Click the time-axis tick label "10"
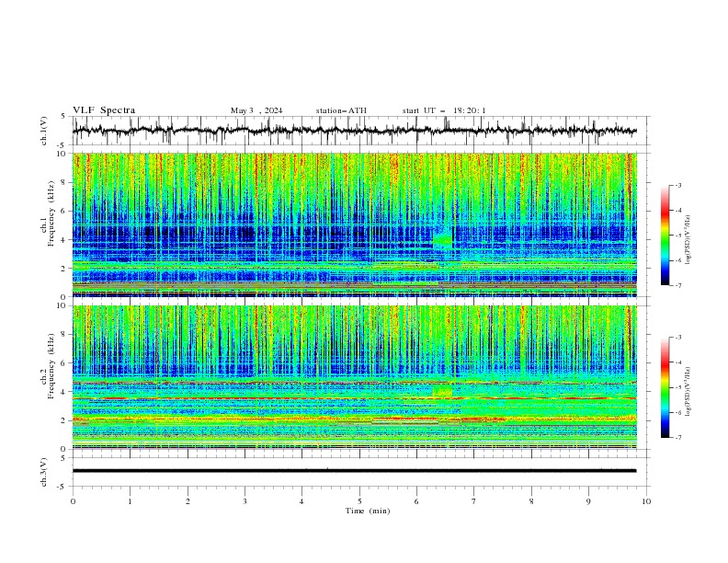 [646, 501]
